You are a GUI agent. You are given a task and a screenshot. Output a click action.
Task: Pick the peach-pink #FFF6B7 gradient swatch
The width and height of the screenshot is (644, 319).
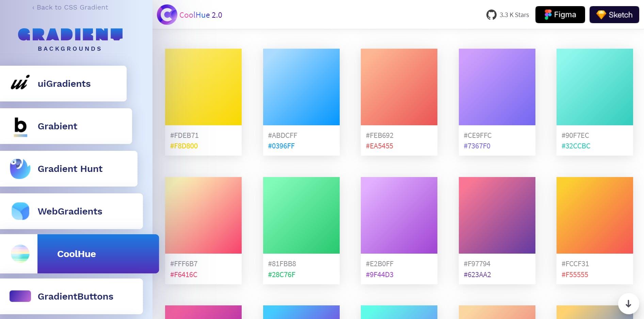coord(203,215)
